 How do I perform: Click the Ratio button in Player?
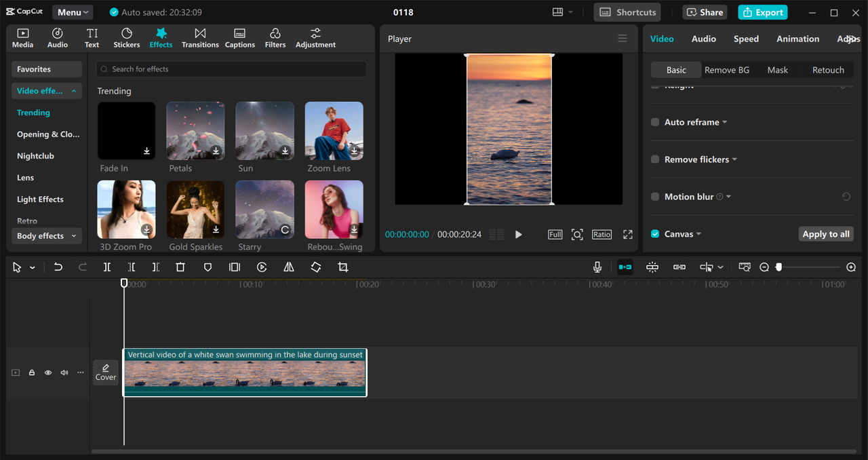(601, 234)
